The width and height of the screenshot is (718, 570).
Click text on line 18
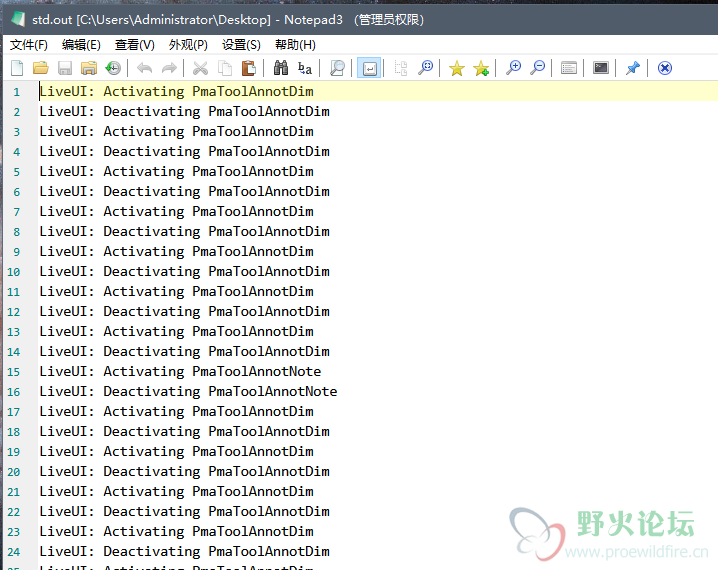point(184,431)
